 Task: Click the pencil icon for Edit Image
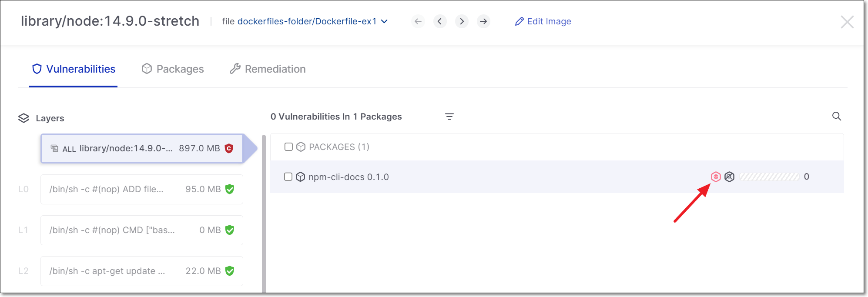[519, 21]
